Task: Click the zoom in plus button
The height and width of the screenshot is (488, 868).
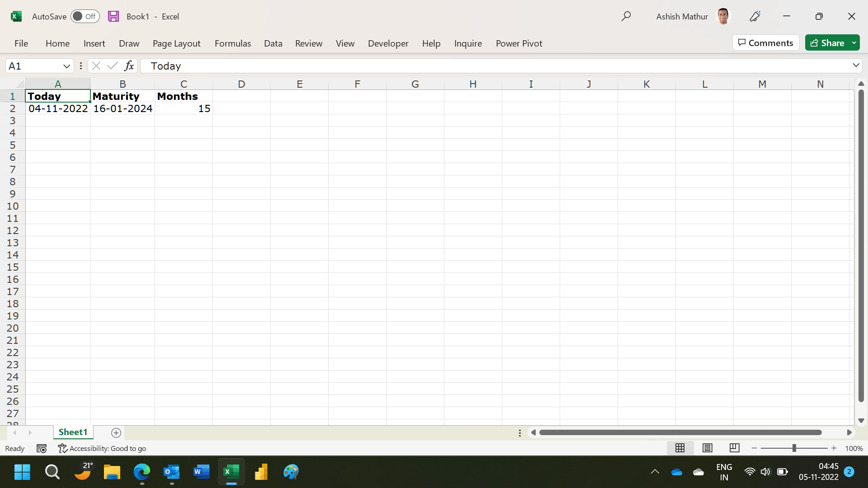Action: tap(834, 448)
